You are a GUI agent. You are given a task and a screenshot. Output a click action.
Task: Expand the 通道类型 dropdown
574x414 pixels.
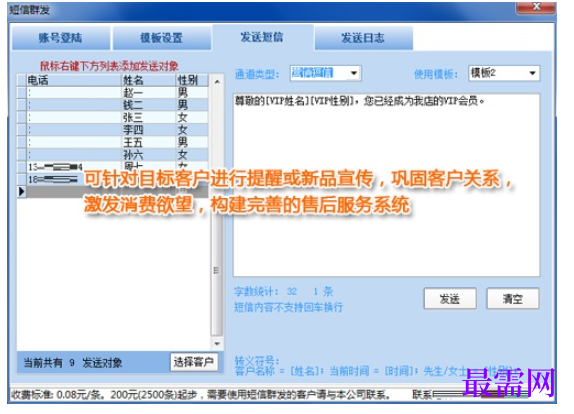click(354, 73)
